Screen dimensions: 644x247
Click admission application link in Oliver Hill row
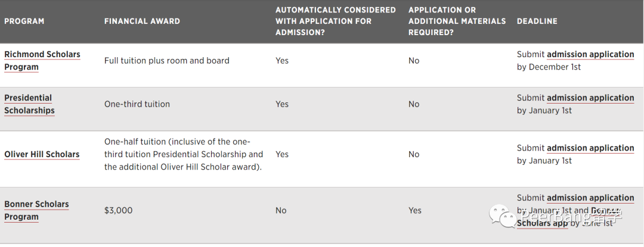(x=590, y=148)
